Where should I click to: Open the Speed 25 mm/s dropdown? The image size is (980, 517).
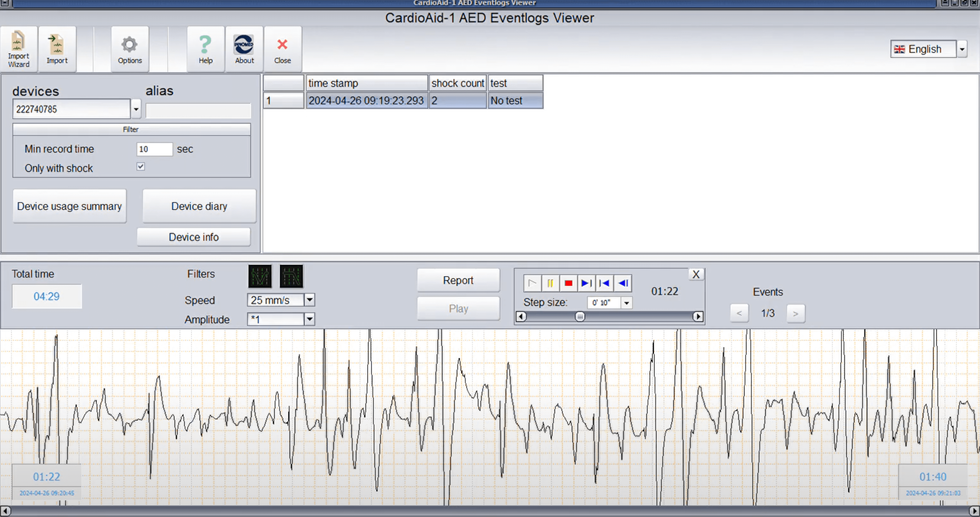(310, 300)
